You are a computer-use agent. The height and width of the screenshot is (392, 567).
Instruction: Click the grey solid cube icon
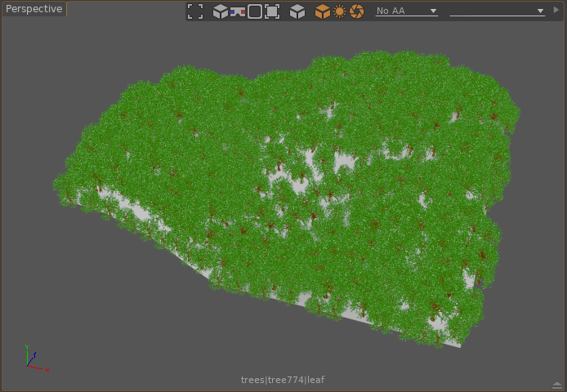(x=297, y=11)
